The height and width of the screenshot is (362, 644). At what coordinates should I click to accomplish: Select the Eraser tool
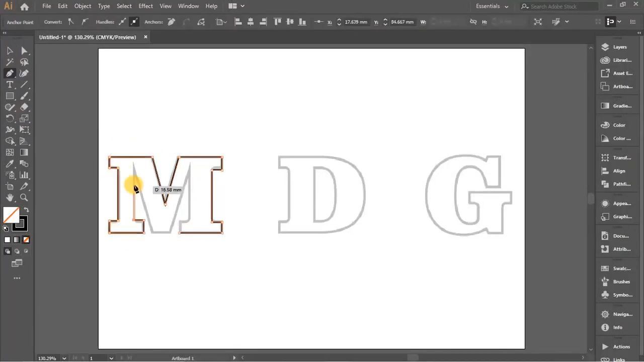pyautogui.click(x=24, y=107)
